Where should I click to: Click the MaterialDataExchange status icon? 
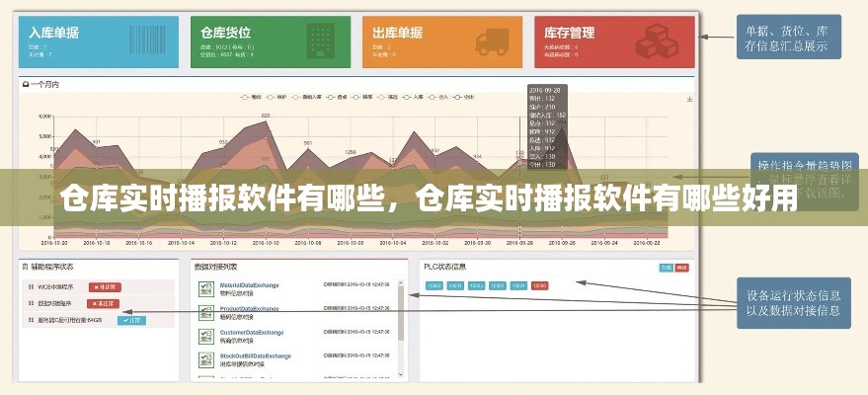(x=205, y=288)
